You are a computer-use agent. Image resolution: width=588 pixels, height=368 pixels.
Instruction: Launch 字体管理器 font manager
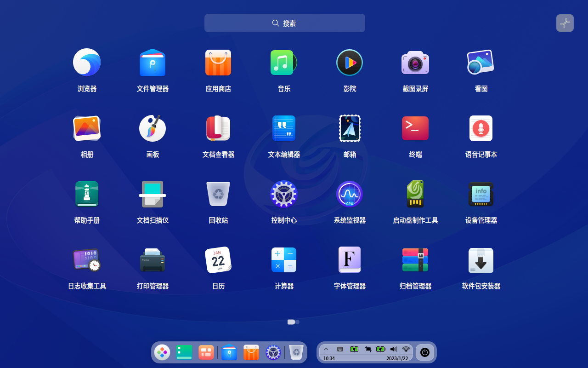click(x=350, y=260)
